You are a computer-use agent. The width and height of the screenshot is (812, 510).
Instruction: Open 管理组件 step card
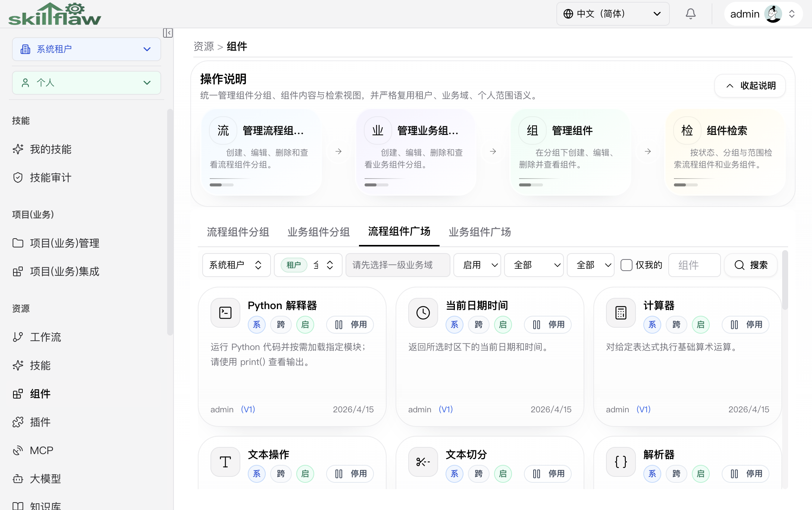tap(571, 152)
